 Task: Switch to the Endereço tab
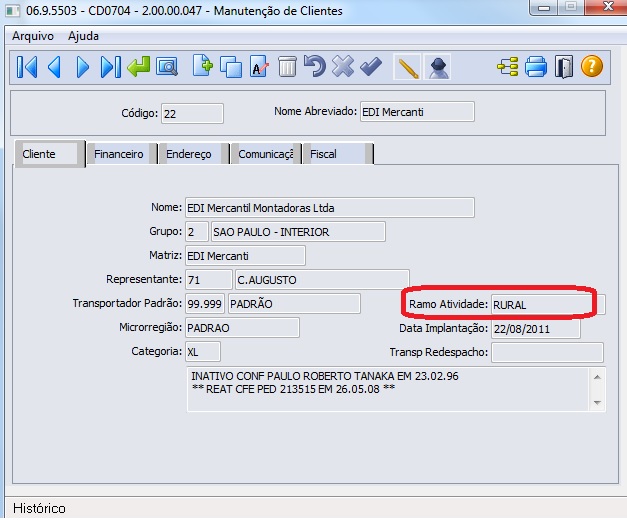[194, 154]
